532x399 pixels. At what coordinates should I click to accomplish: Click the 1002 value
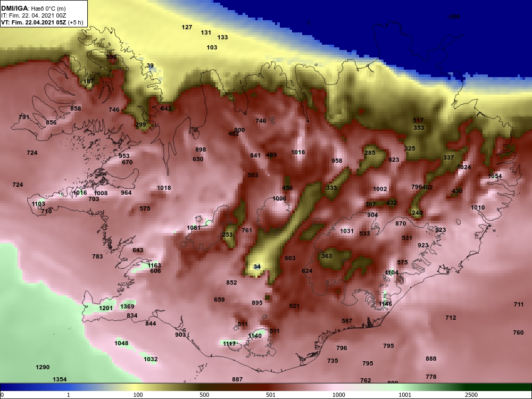coord(380,189)
